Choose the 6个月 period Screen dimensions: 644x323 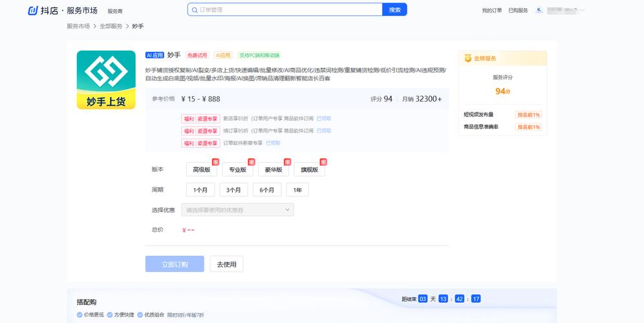[267, 190]
